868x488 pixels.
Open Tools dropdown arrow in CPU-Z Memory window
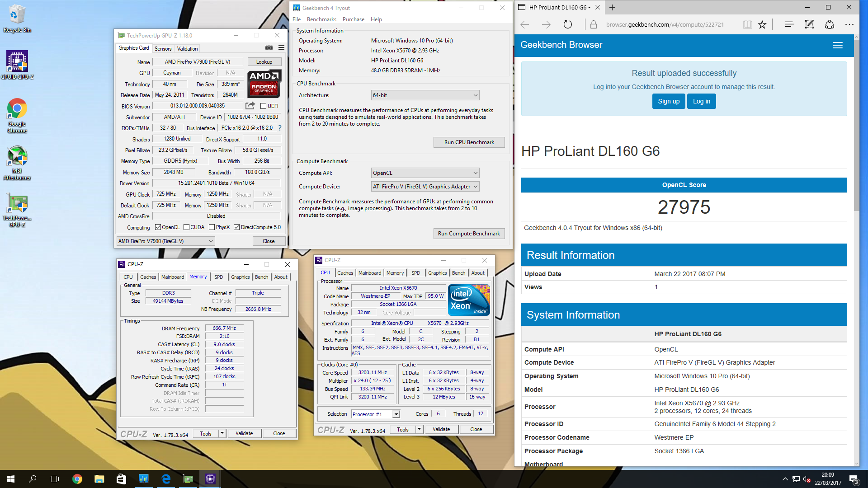tap(222, 433)
